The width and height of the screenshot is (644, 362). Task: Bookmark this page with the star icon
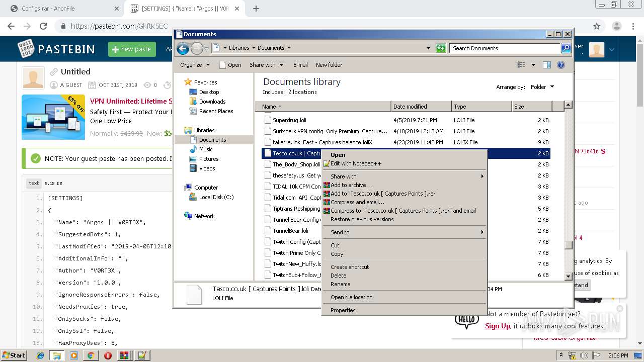pyautogui.click(x=597, y=26)
